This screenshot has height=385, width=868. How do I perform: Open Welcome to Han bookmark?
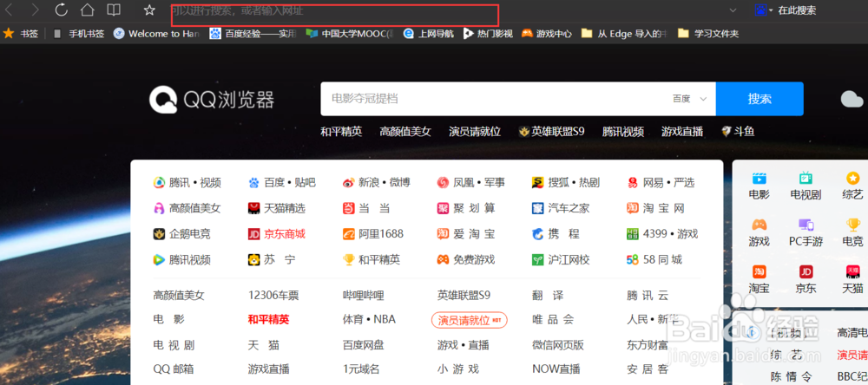156,34
